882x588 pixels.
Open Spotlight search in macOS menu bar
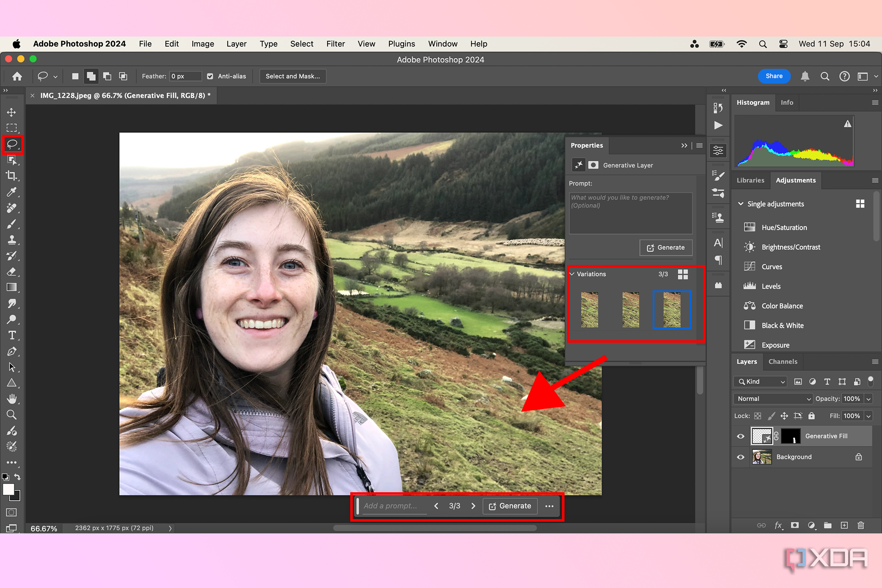763,44
